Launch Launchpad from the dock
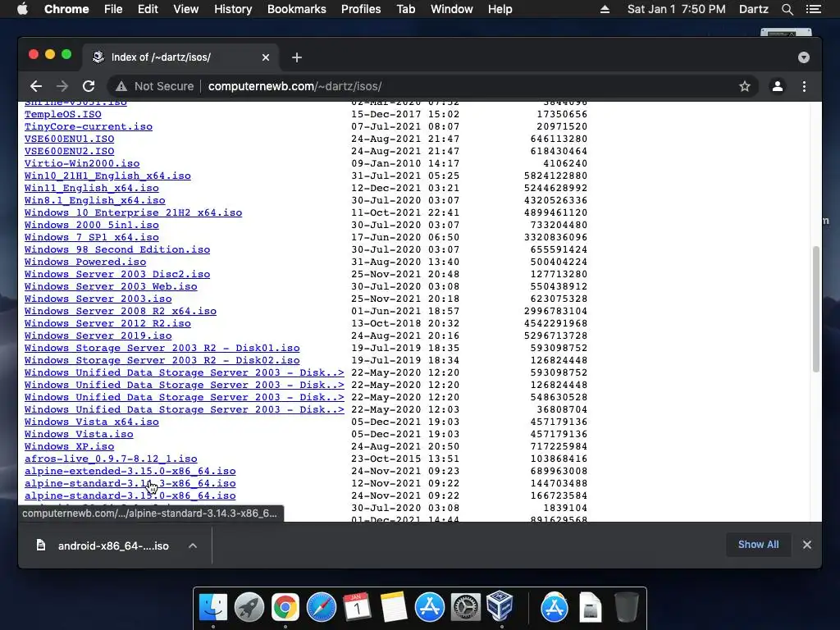Viewport: 840px width, 630px height. point(249,607)
